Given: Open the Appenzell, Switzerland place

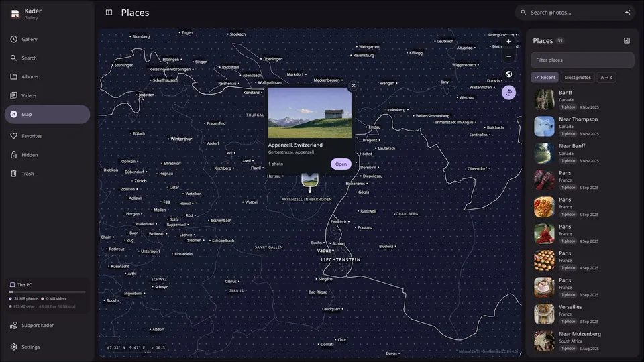Looking at the screenshot, I should pos(341,164).
